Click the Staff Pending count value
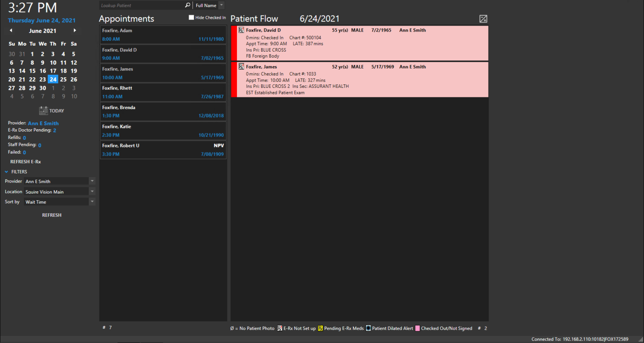 [x=40, y=145]
